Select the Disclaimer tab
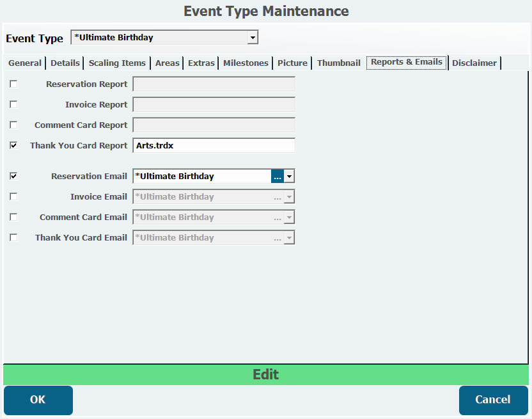The height and width of the screenshot is (419, 532). pos(474,63)
